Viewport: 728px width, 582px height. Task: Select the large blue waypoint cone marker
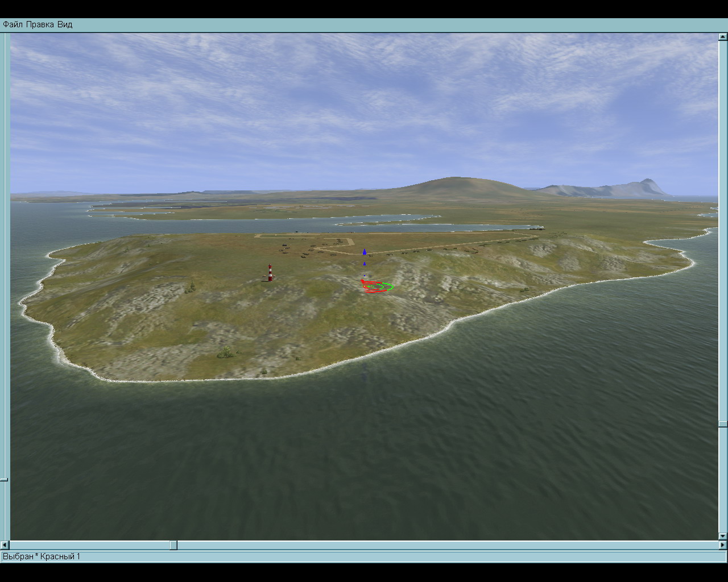(x=365, y=251)
